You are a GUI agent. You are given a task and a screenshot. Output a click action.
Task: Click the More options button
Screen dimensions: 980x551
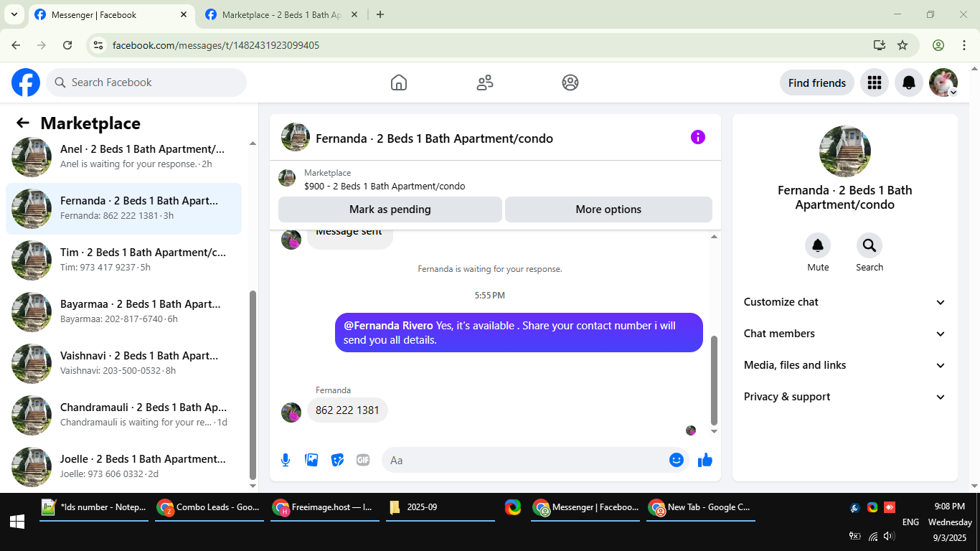coord(608,209)
